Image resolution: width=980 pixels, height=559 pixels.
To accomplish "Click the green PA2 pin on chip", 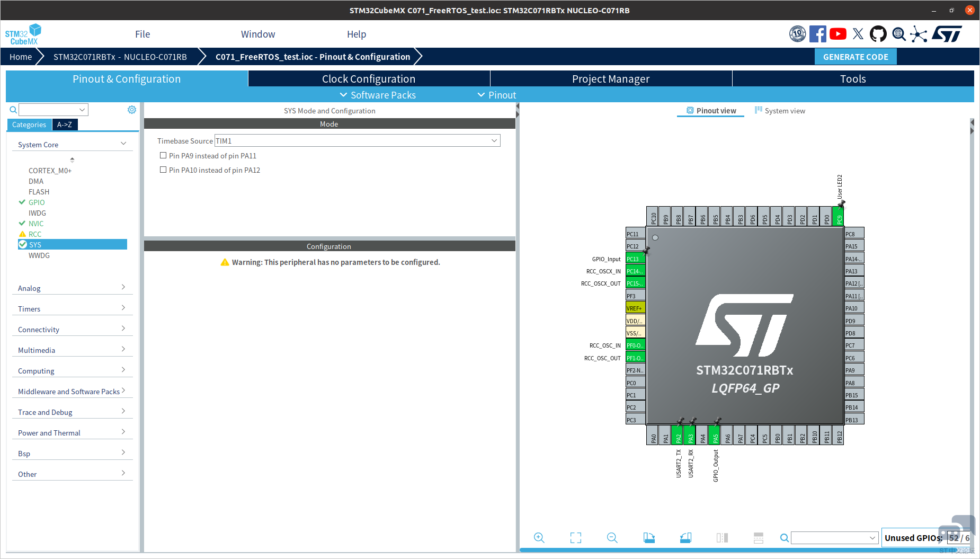I will tap(678, 435).
